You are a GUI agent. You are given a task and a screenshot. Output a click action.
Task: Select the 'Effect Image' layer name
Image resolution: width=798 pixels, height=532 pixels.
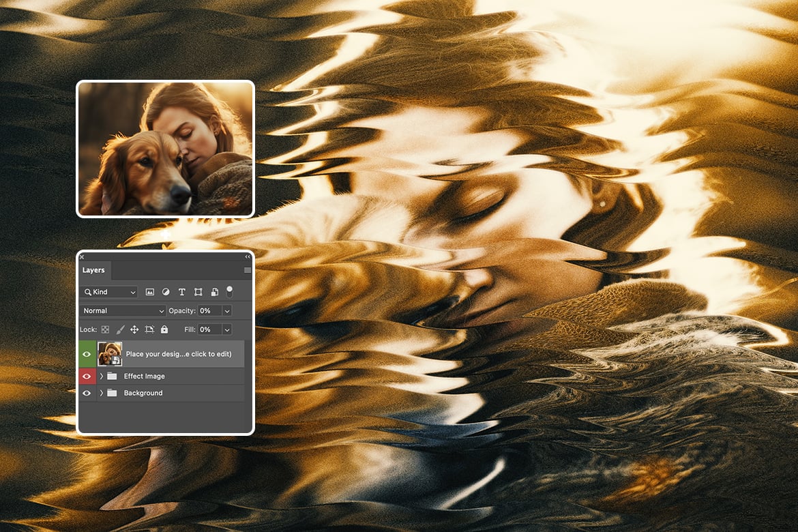coord(145,376)
